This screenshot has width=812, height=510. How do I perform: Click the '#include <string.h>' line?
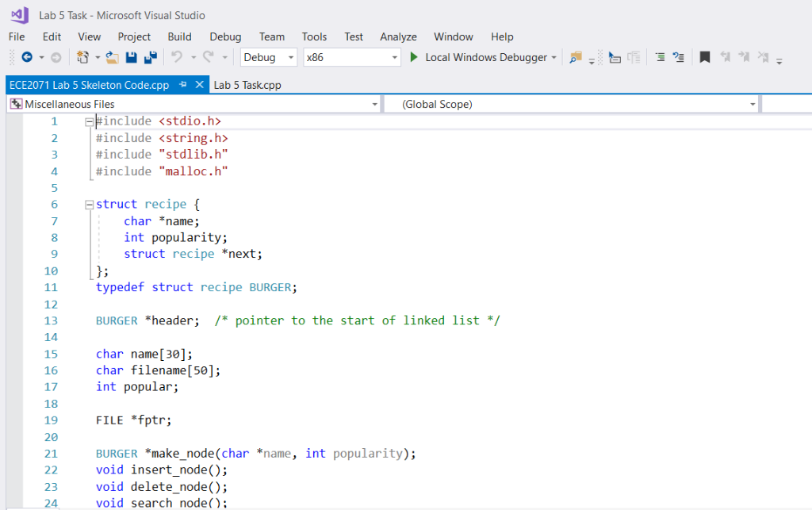coord(162,138)
